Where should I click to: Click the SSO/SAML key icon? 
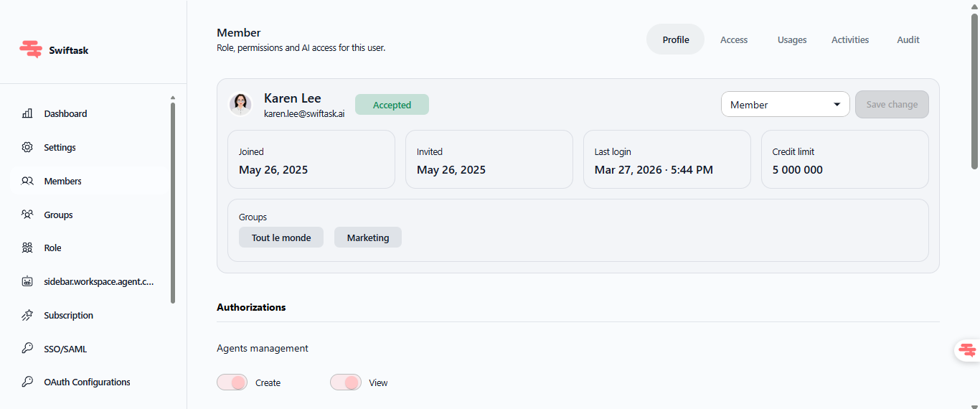pyautogui.click(x=27, y=349)
